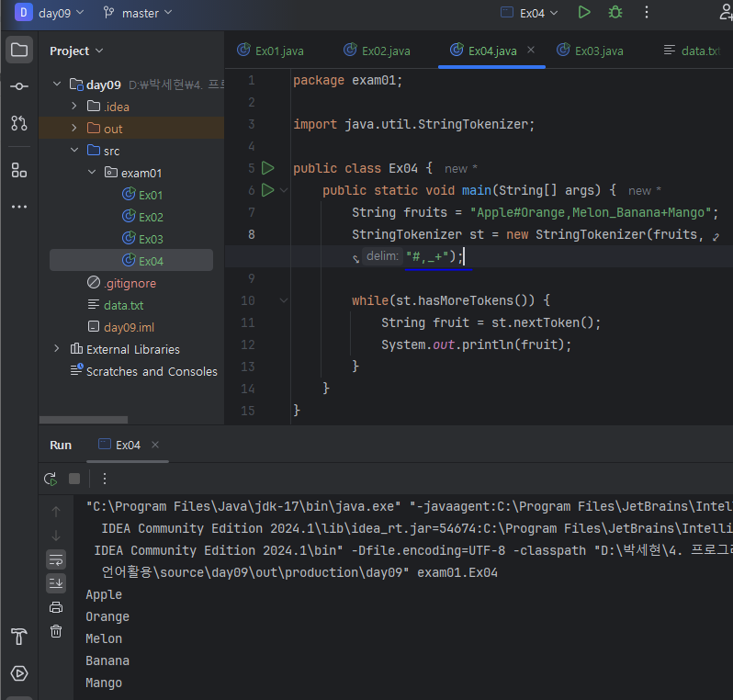
Task: Toggle the Project tool window folder icon
Action: 18,50
